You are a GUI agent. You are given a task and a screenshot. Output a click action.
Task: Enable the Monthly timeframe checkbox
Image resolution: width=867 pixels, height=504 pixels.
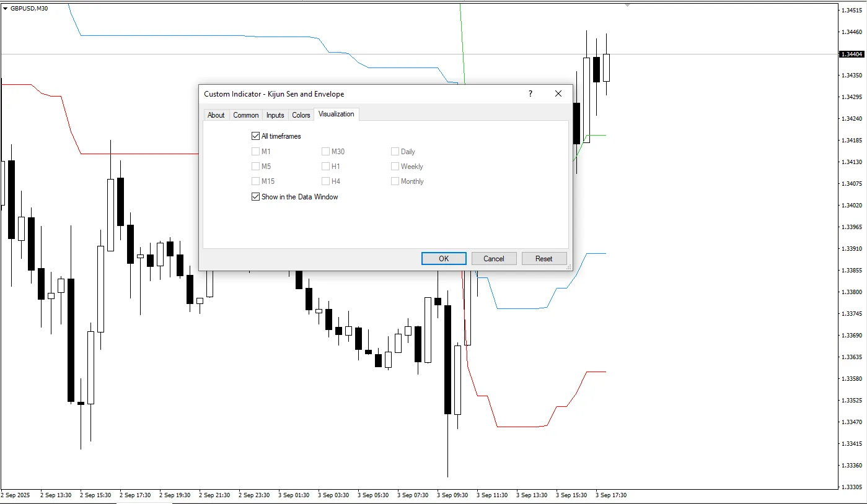click(x=395, y=181)
